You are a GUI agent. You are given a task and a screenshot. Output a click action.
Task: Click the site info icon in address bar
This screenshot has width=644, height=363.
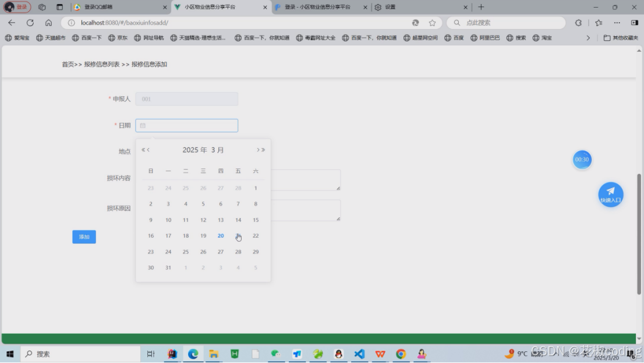pos(72,23)
